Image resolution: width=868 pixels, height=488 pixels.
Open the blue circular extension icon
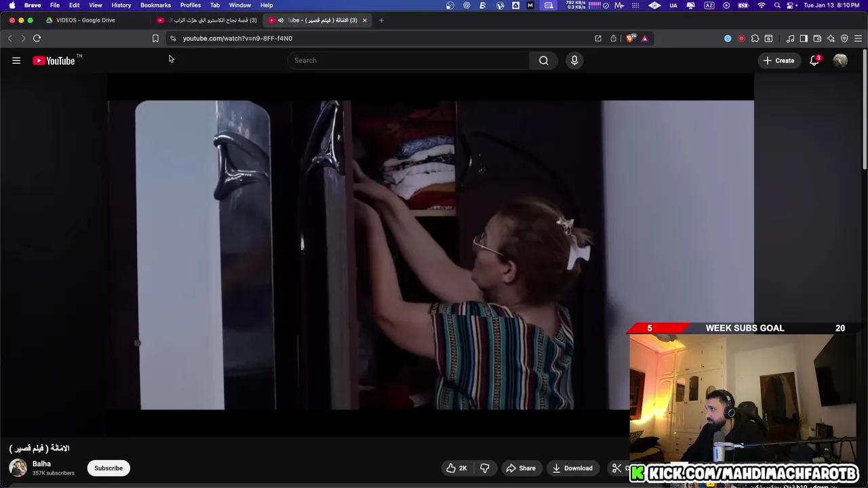click(728, 39)
